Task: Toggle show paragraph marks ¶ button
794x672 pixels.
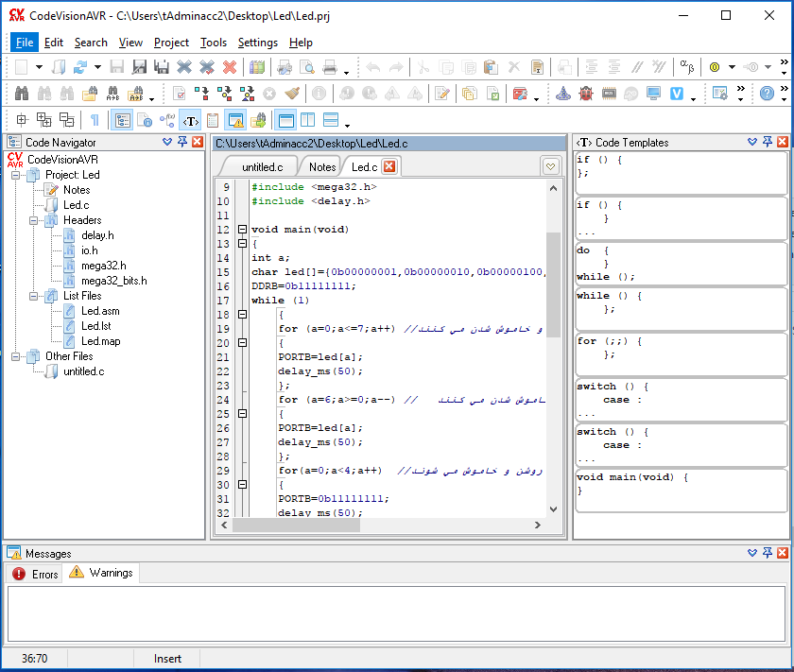Action: pyautogui.click(x=95, y=120)
